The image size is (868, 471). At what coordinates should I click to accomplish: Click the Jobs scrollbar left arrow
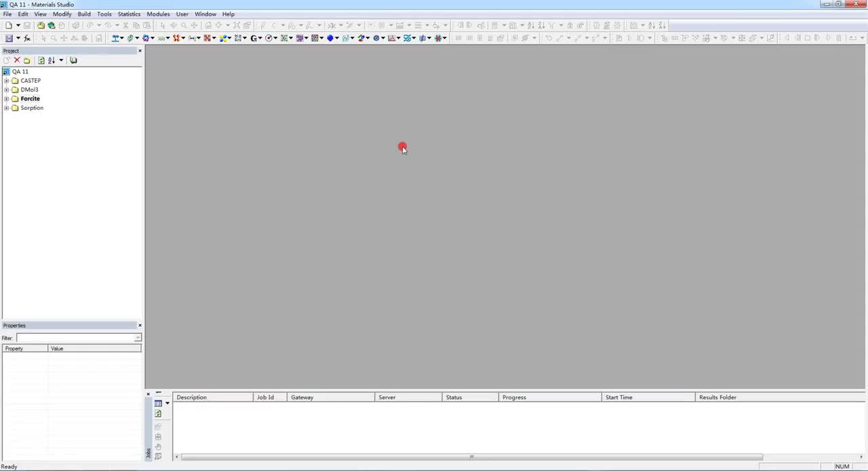click(177, 457)
